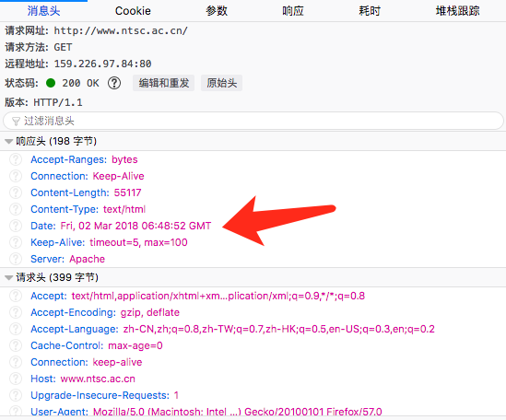Select the Date value Fri, 02 Mar 2018
This screenshot has width=506, height=420.
[135, 226]
